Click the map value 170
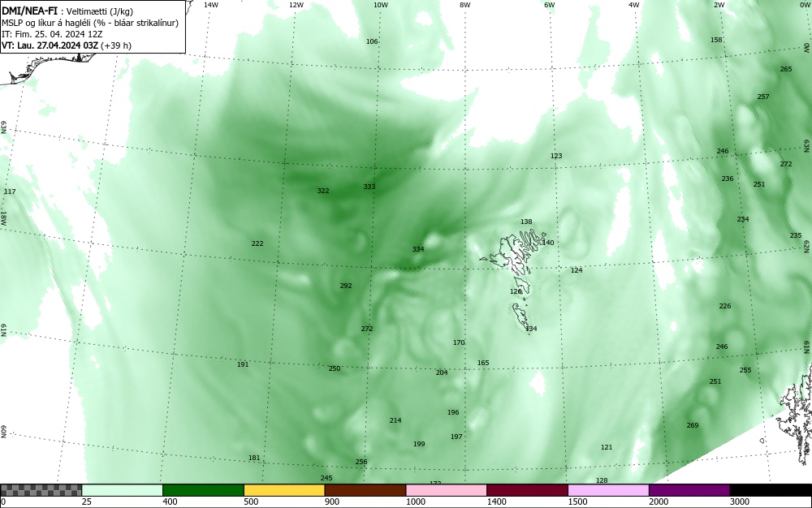 [x=459, y=342]
